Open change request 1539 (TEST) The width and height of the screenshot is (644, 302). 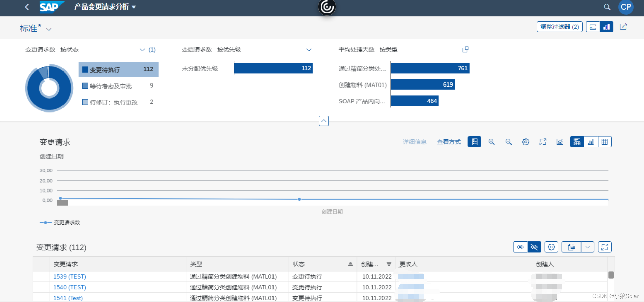(x=70, y=277)
